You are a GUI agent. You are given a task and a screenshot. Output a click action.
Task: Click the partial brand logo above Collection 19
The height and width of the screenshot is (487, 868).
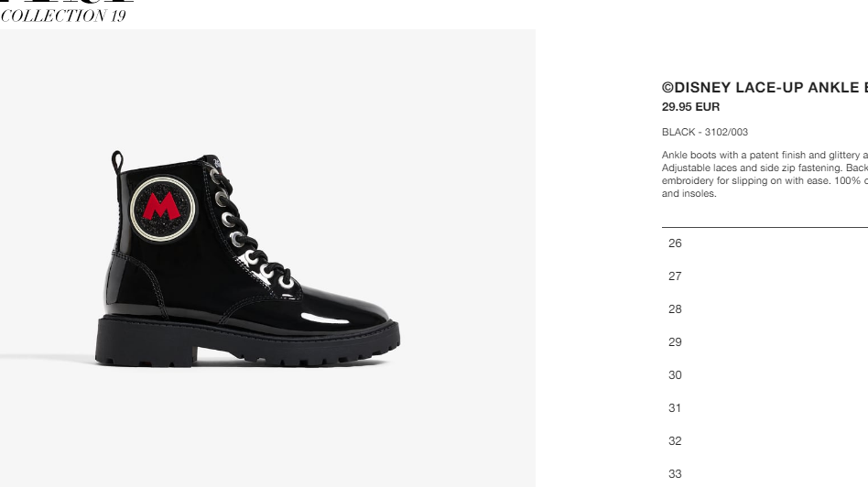67,2
